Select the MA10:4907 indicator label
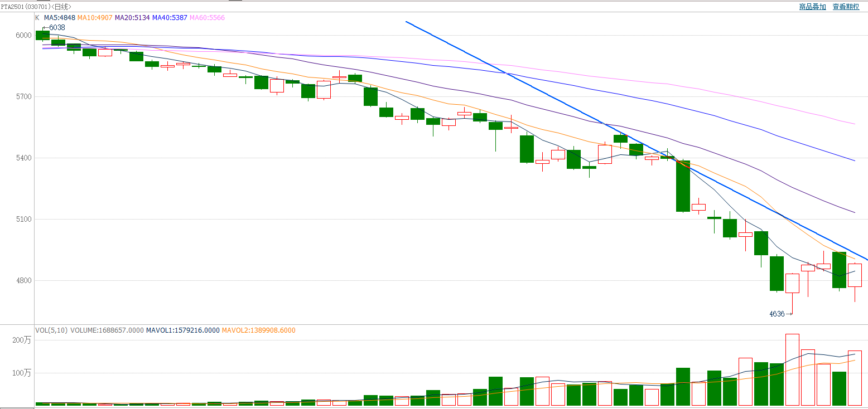This screenshot has height=409, width=868. [x=95, y=18]
